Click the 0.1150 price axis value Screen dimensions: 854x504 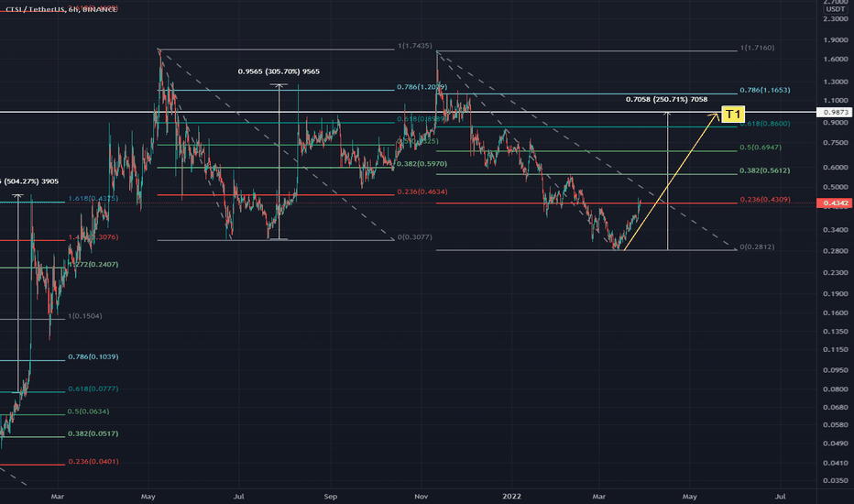pos(836,349)
